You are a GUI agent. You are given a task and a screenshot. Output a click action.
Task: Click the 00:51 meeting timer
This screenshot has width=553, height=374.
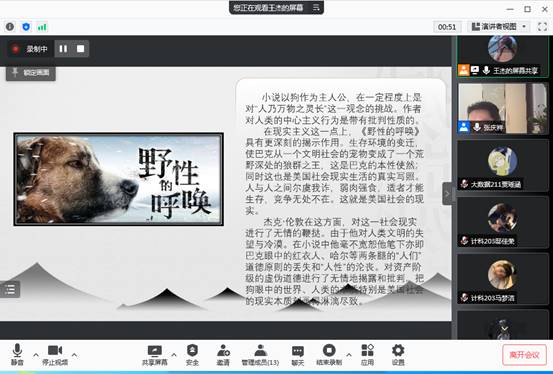pos(447,27)
